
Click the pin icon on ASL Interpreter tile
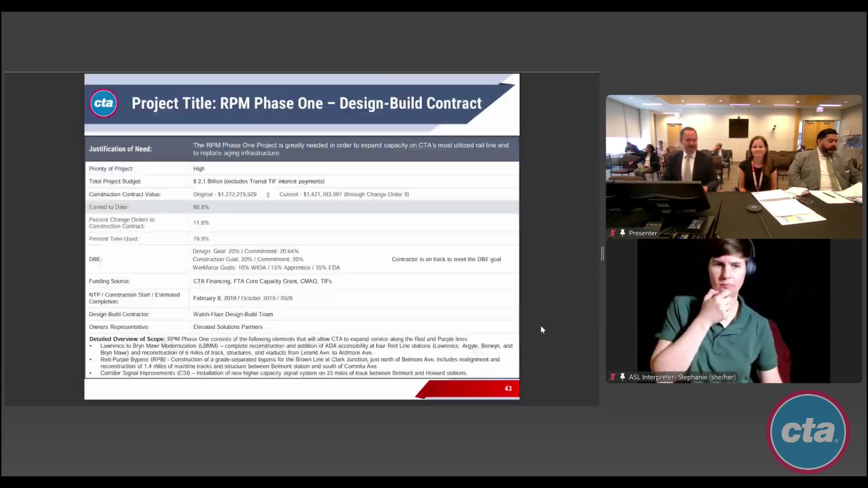623,377
